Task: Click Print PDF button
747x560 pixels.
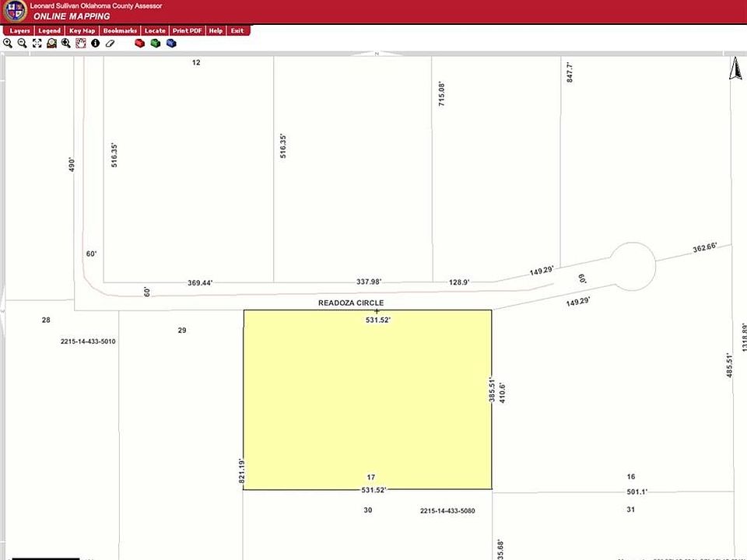Action: point(187,30)
